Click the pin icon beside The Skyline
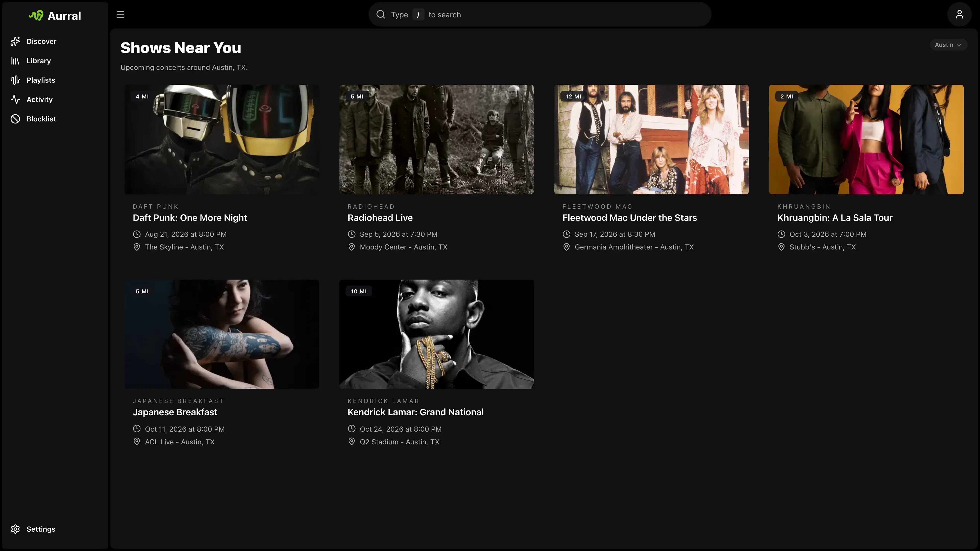 137,247
